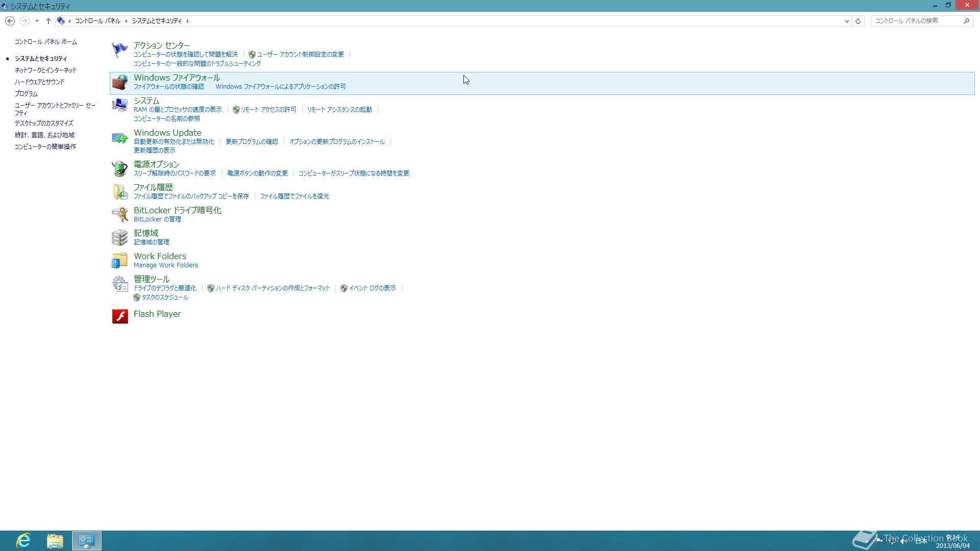Image resolution: width=980 pixels, height=551 pixels.
Task: Open BitLocker の管理 link
Action: pos(157,219)
